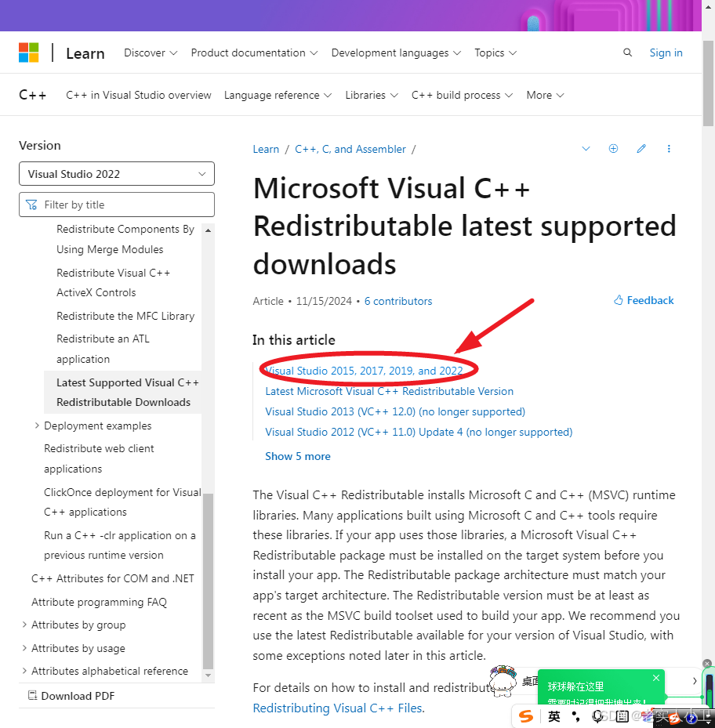Open Attribute programming FAQ
715x728 pixels.
pos(99,602)
